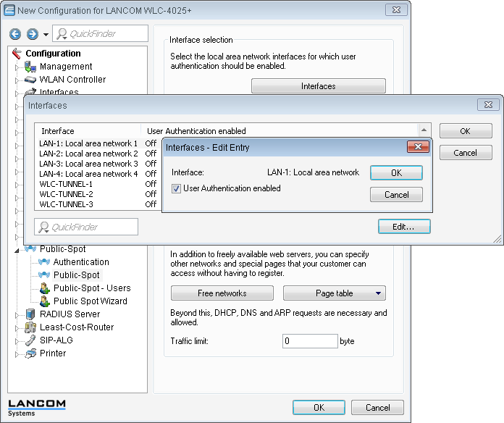Select Authentication under Public-Spot

pyautogui.click(x=81, y=262)
